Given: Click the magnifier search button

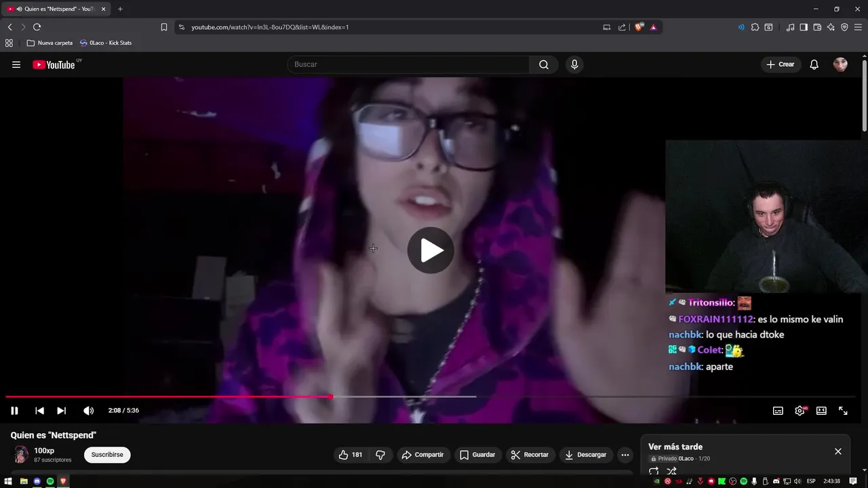Looking at the screenshot, I should (x=544, y=64).
